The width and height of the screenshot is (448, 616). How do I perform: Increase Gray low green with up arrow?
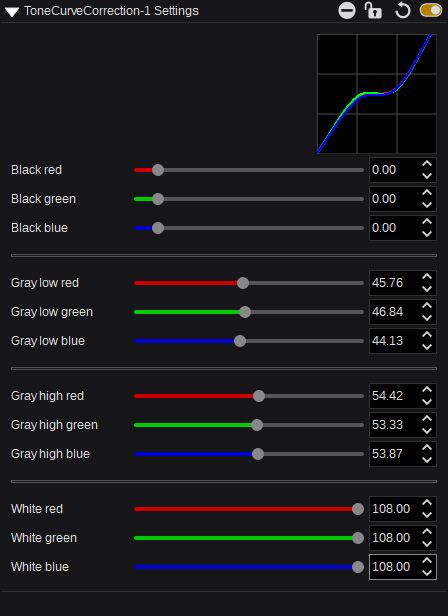coord(427,306)
